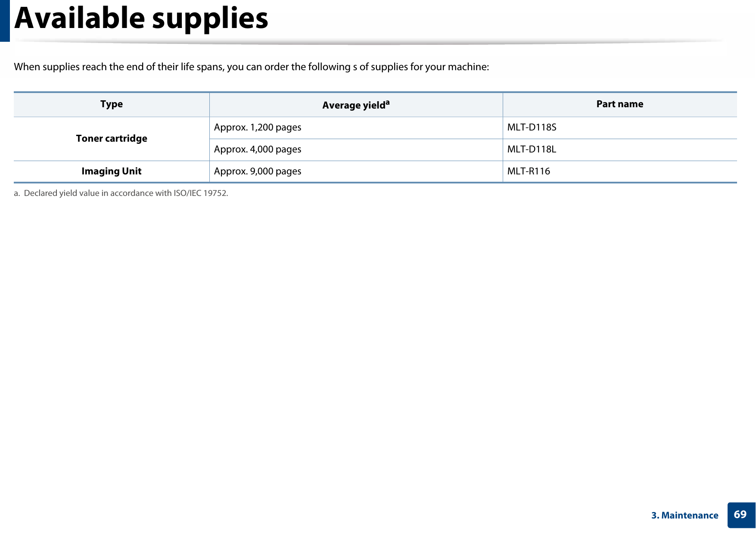
Task: Click the "Imaging Unit" row label
Action: [112, 171]
